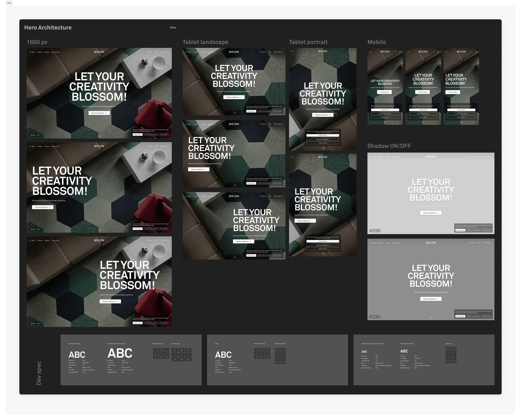Click hamburger icon in top tablet portrait hero
Viewport: 521px width, 420px height.
coord(292,51)
